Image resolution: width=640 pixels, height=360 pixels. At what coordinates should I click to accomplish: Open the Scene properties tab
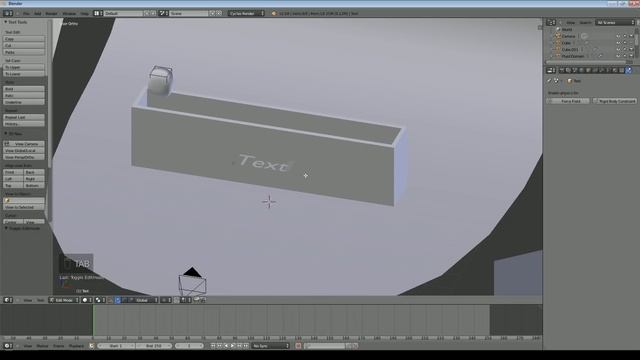[x=575, y=70]
